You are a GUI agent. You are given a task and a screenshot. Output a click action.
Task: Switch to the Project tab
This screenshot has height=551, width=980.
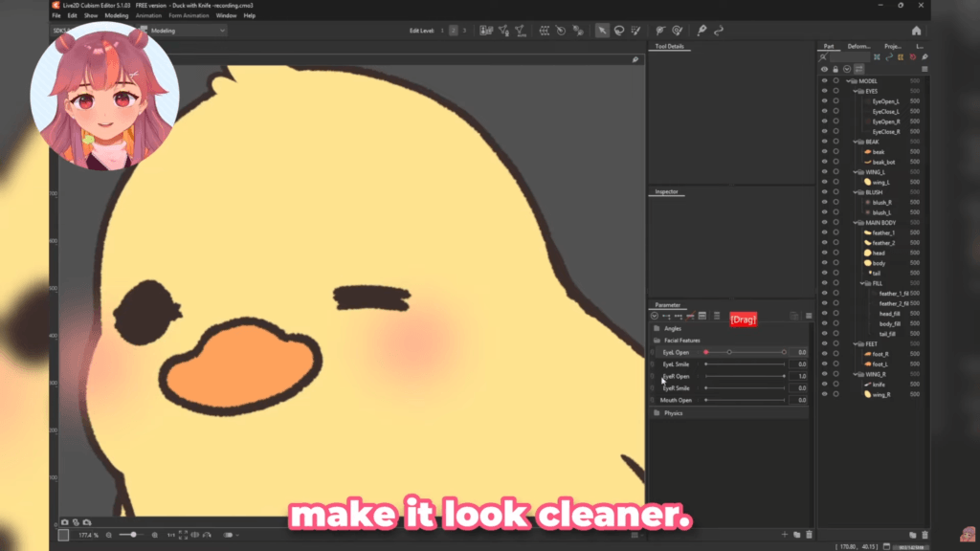click(x=893, y=46)
